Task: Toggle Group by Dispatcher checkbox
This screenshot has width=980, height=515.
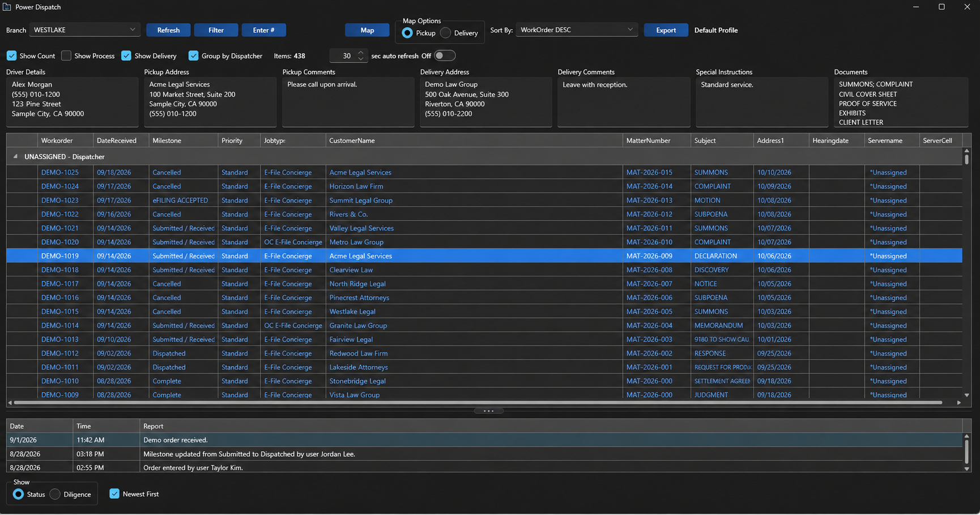Action: tap(193, 56)
